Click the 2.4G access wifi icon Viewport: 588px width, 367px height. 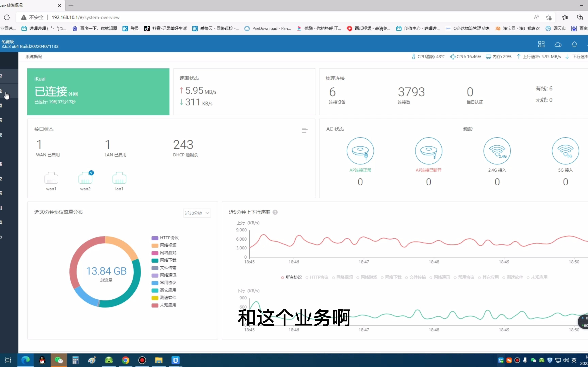497,151
